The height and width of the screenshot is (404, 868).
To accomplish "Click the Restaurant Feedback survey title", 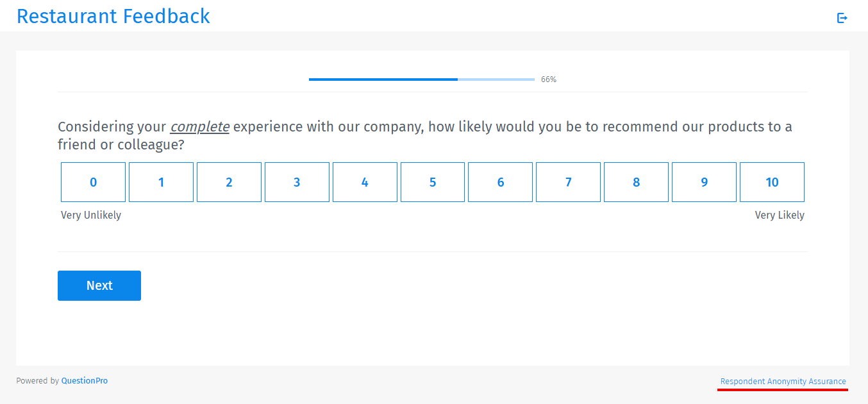I will pos(113,16).
